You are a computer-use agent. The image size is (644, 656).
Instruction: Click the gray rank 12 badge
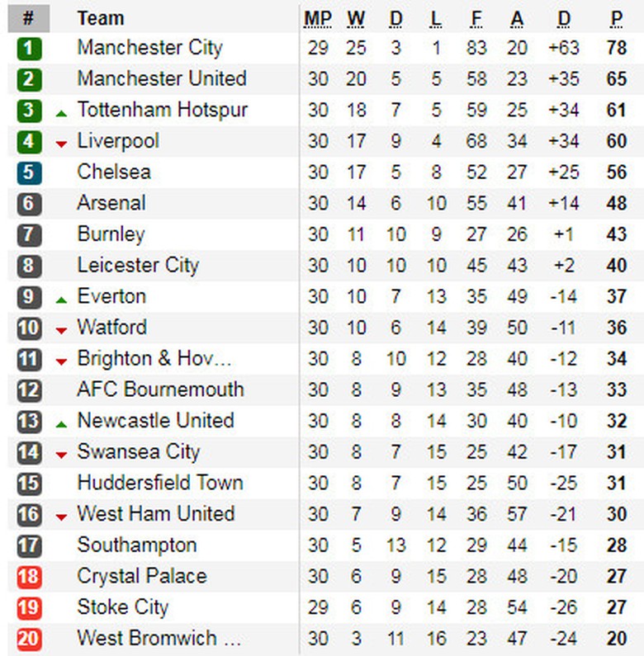point(29,390)
